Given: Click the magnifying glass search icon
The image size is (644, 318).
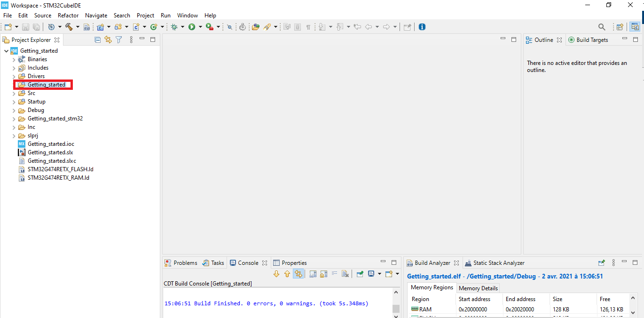Looking at the screenshot, I should click(602, 27).
